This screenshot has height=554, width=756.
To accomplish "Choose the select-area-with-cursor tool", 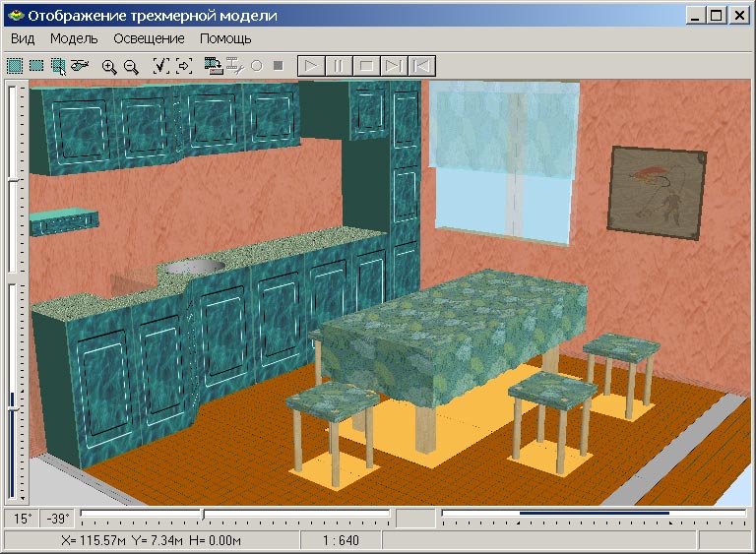I will click(59, 67).
